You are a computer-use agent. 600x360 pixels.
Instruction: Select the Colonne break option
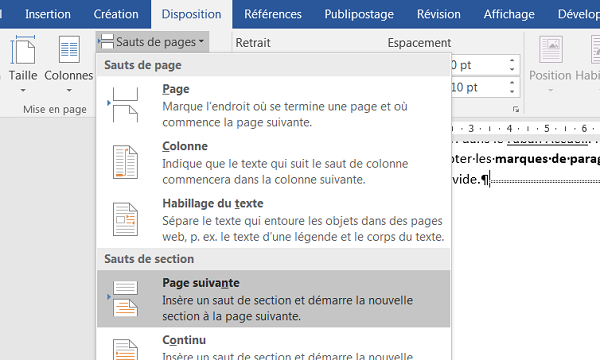273,162
